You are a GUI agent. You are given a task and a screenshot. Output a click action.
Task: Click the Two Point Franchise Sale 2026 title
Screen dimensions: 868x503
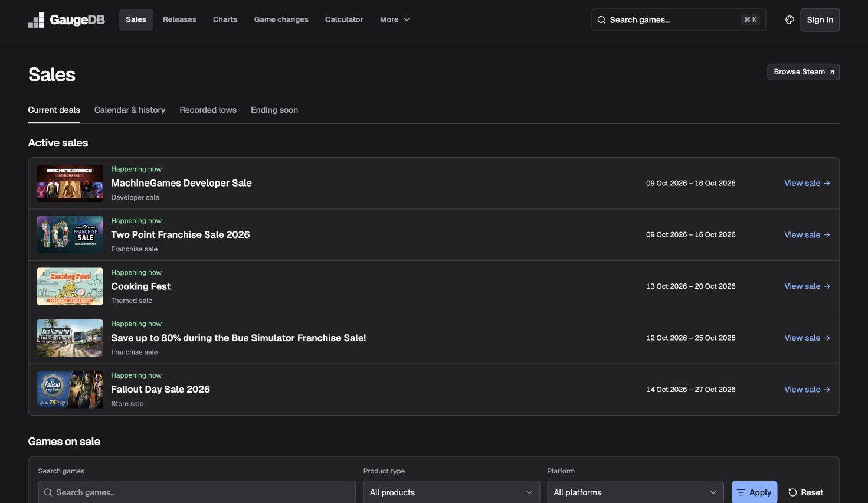pos(181,234)
